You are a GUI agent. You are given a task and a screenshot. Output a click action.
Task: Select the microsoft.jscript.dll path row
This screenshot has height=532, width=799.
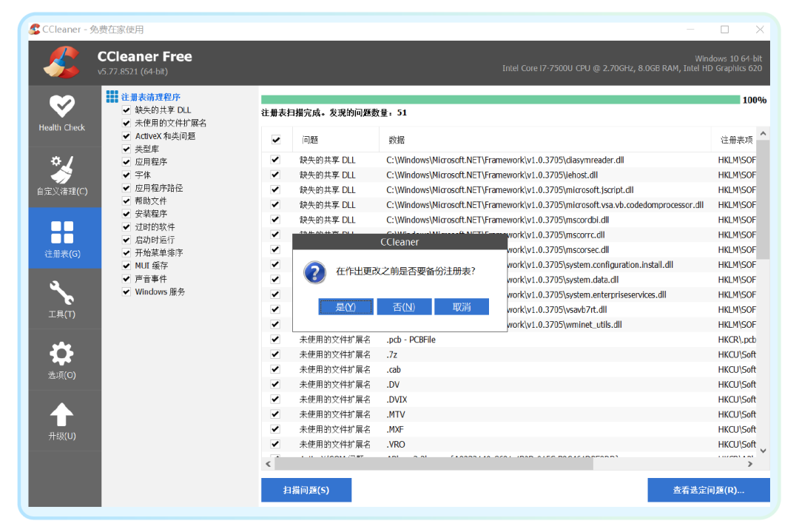(509, 189)
